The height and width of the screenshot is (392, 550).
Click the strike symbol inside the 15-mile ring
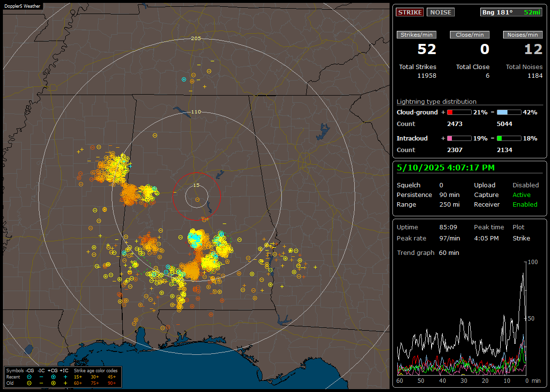[x=197, y=200]
